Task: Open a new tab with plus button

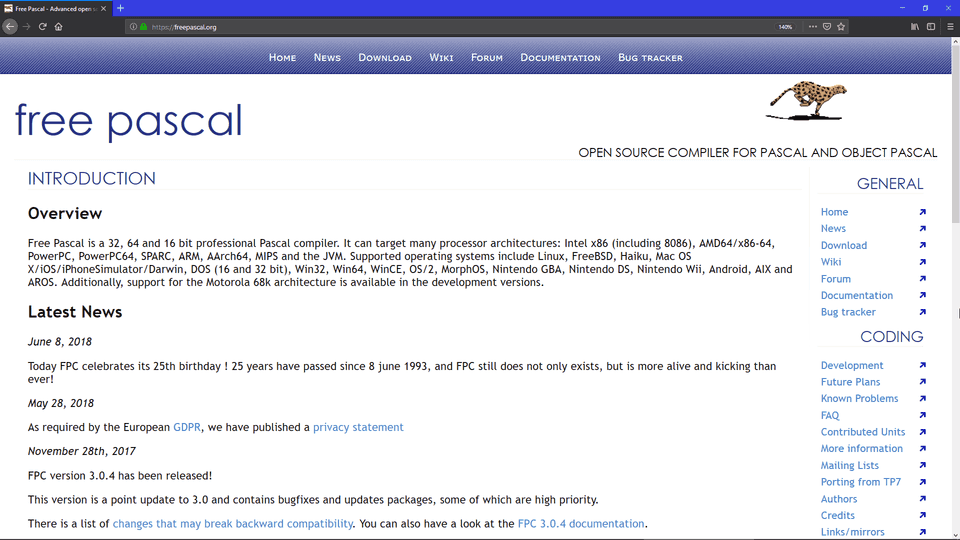Action: tap(121, 8)
